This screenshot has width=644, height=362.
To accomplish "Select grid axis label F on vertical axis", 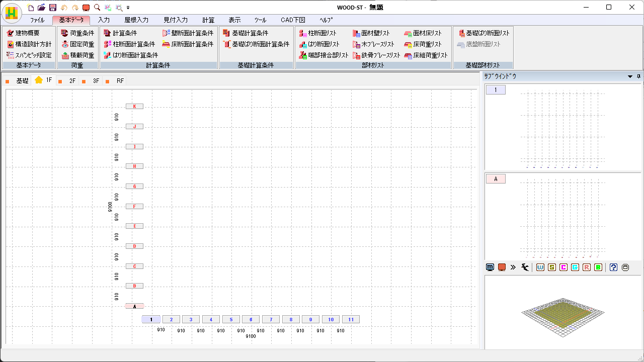I will point(134,207).
